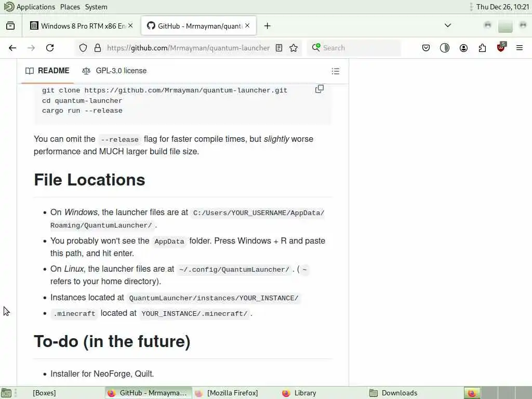Click the license scale icon

(86, 71)
